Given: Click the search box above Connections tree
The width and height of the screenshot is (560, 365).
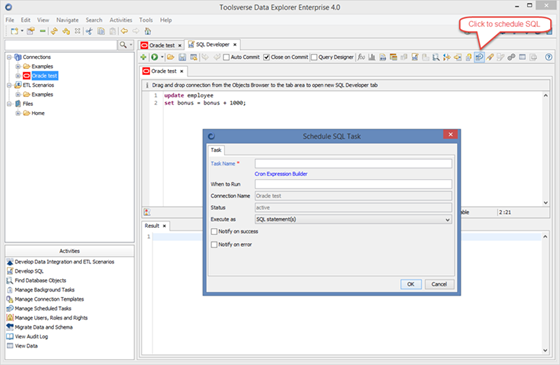Looking at the screenshot, I should [x=61, y=45].
